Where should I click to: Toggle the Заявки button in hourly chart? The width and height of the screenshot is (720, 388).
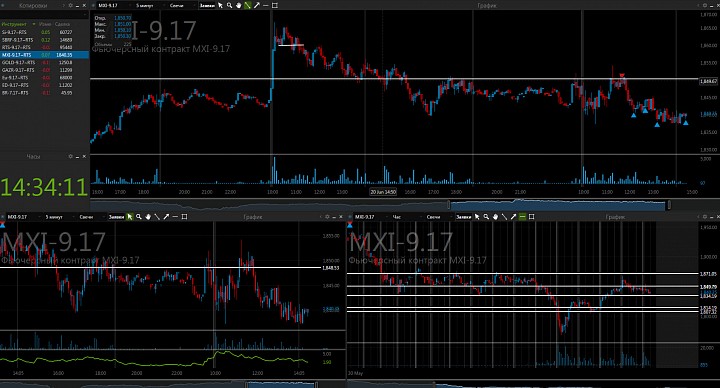463,217
